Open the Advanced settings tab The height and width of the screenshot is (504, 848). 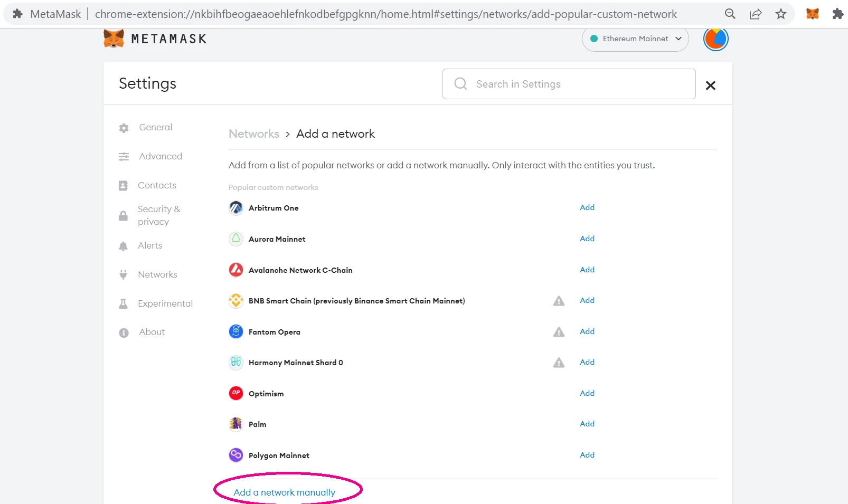point(161,156)
